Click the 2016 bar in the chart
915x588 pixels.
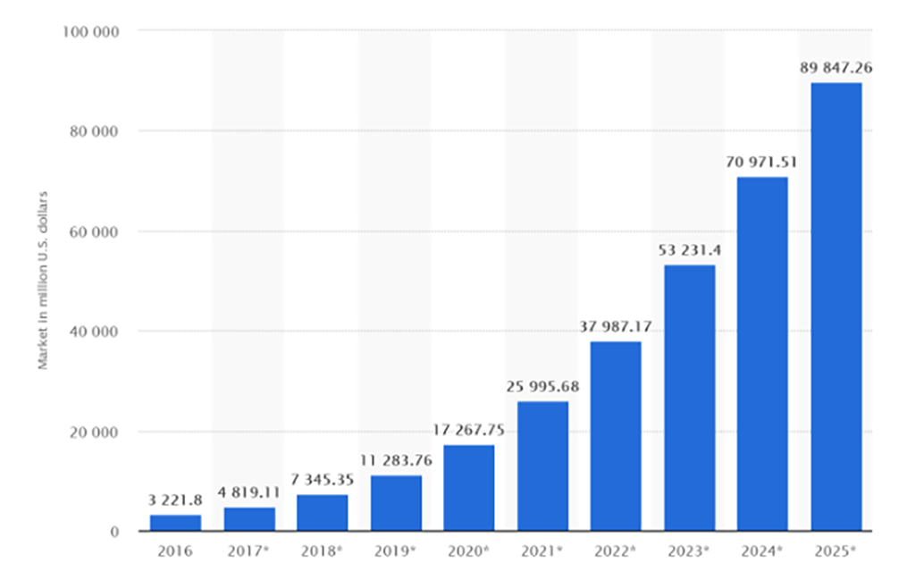click(x=175, y=523)
